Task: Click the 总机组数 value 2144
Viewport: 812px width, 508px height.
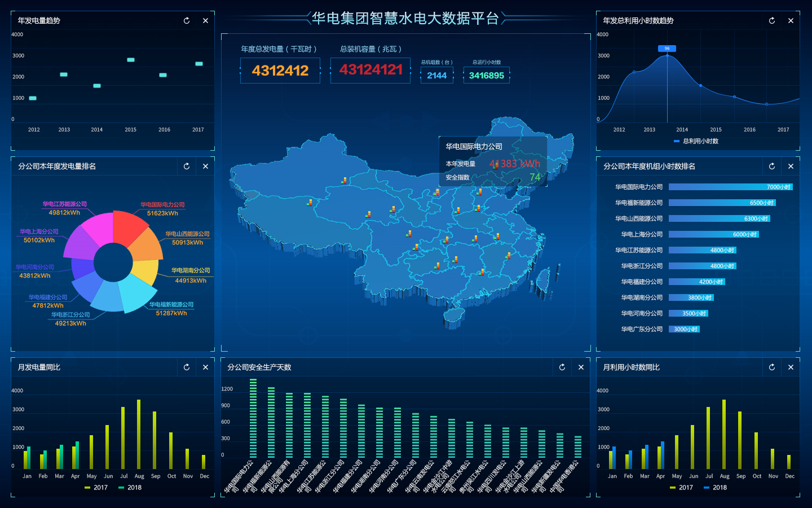Action: click(437, 75)
